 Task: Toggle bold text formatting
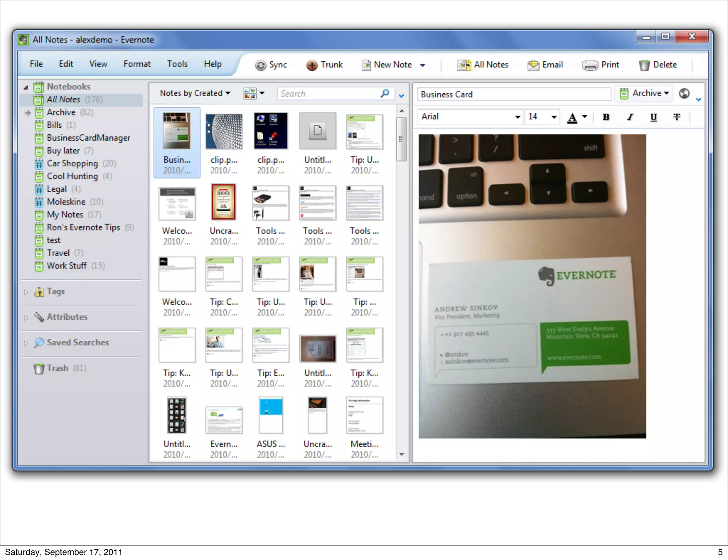click(x=606, y=117)
